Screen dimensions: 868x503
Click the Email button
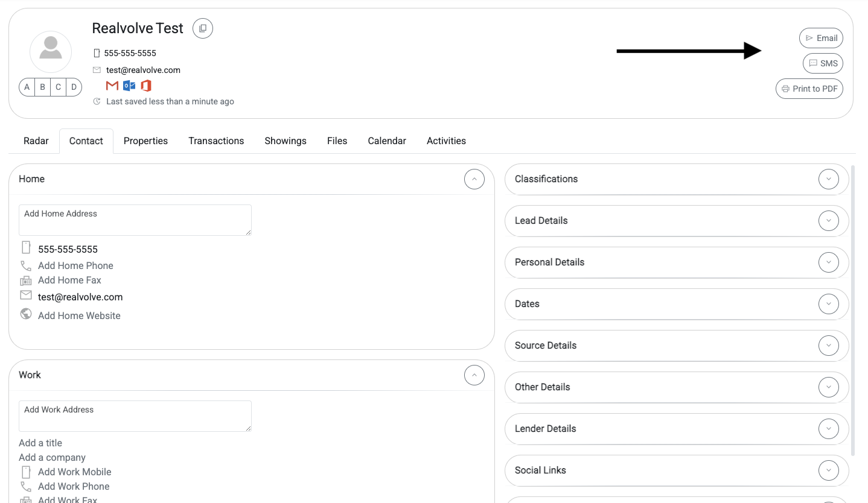tap(821, 38)
